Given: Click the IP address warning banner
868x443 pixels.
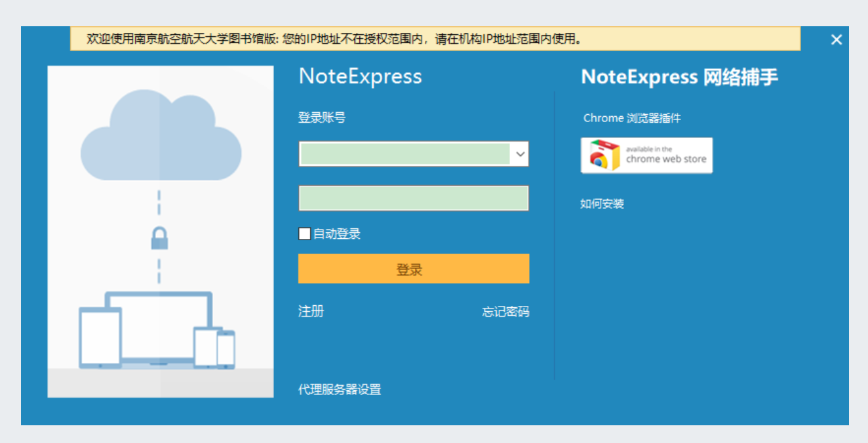Looking at the screenshot, I should click(x=435, y=39).
